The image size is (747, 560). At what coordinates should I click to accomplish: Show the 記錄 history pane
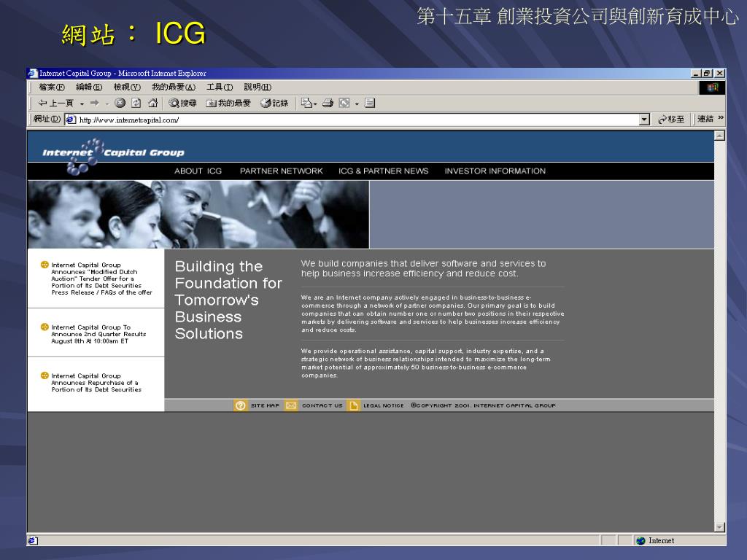click(274, 103)
